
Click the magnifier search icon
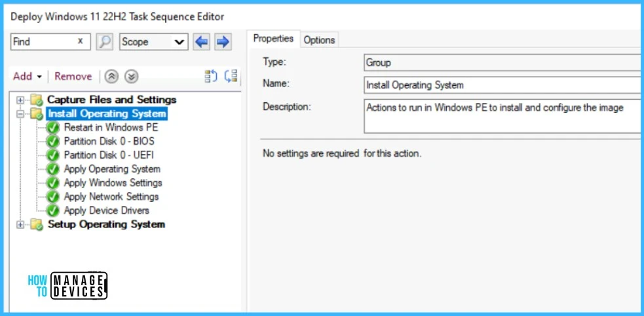click(x=104, y=41)
